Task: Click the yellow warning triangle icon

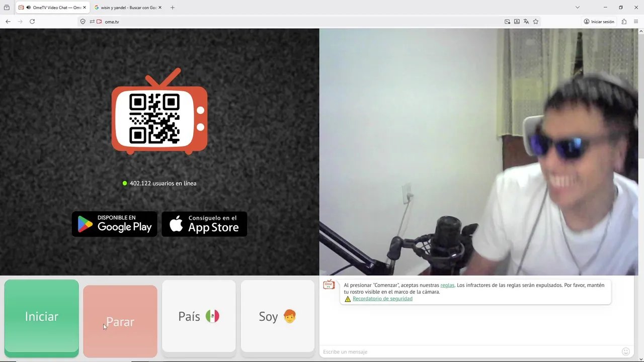Action: pyautogui.click(x=348, y=299)
